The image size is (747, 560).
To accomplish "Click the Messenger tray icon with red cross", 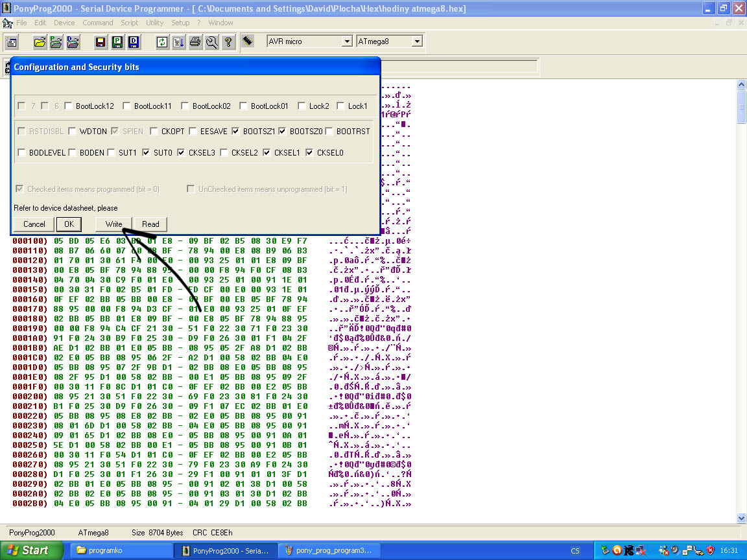I will point(663,550).
